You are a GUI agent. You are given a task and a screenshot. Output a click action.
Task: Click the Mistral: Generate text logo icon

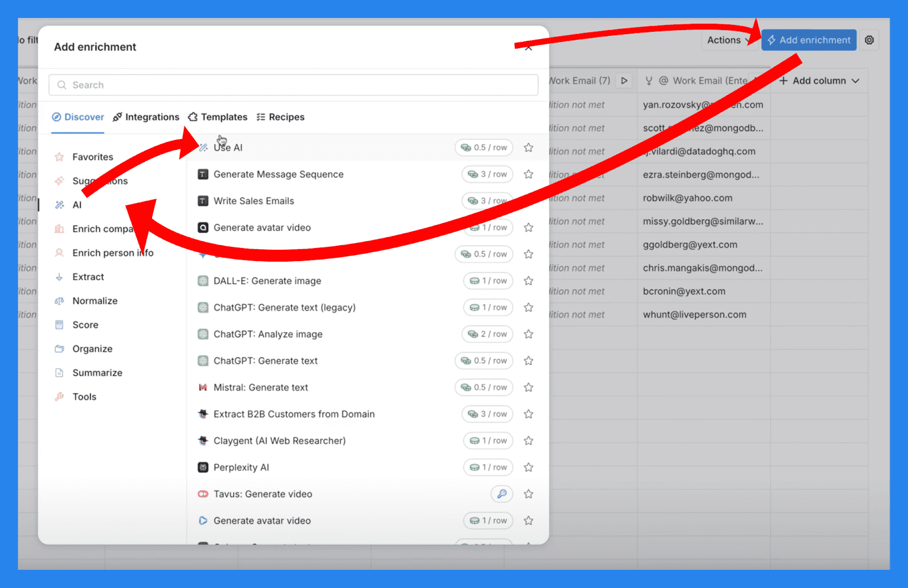[x=203, y=387]
